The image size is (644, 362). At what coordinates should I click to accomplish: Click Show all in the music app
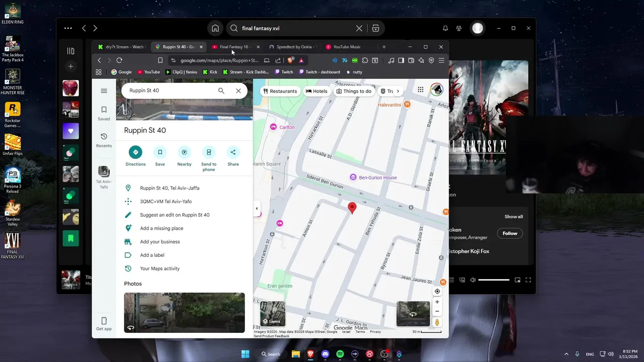coord(514,217)
